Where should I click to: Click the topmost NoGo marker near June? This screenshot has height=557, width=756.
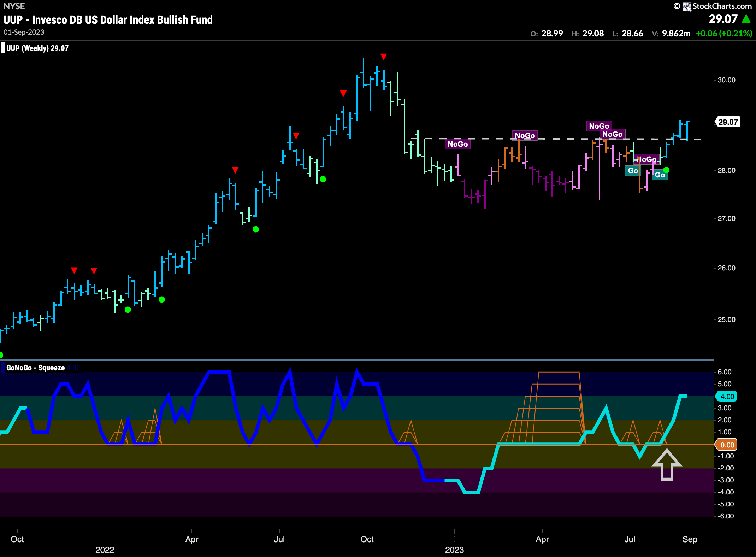pyautogui.click(x=599, y=126)
